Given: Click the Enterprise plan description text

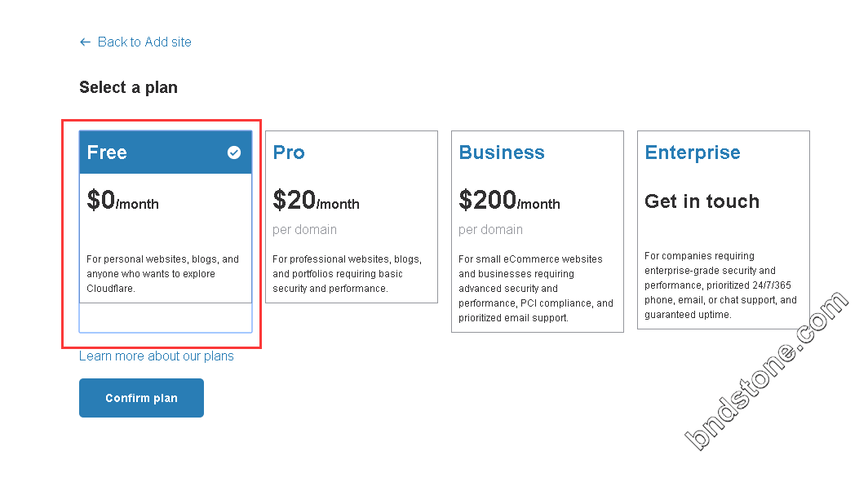Looking at the screenshot, I should (721, 285).
